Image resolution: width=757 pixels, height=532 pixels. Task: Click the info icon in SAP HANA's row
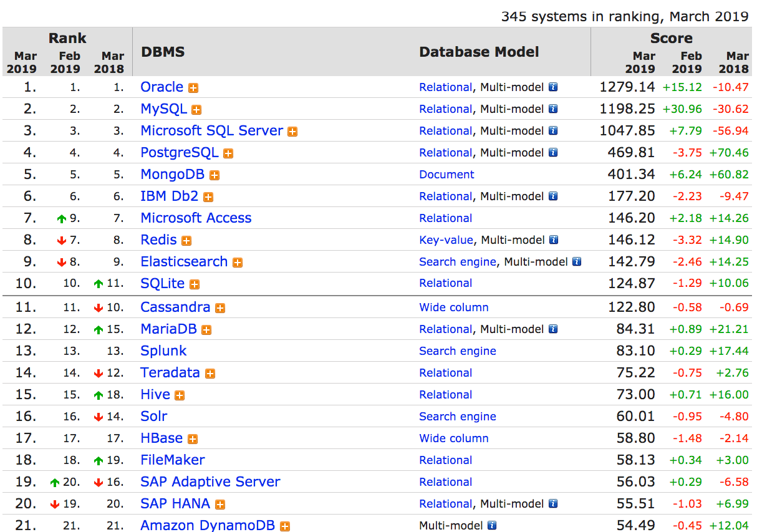pyautogui.click(x=553, y=504)
